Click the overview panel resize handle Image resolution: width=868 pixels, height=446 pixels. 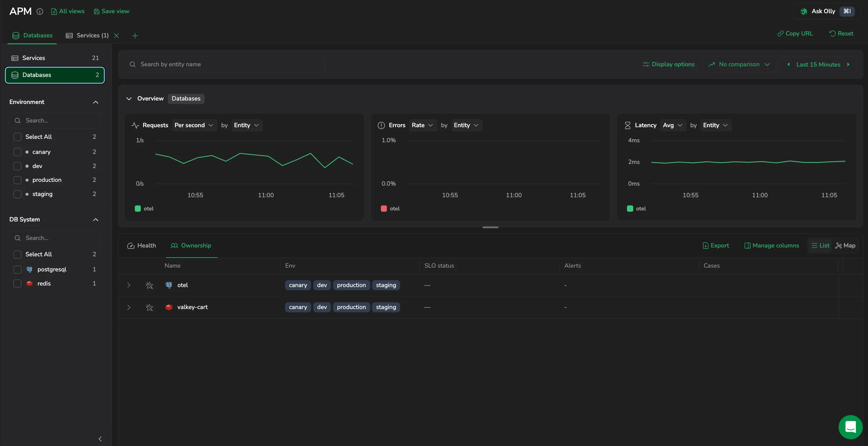pos(490,227)
